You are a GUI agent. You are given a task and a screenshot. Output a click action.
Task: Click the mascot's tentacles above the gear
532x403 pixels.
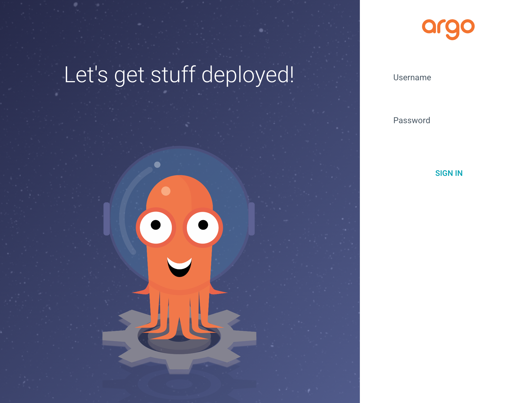point(179,312)
